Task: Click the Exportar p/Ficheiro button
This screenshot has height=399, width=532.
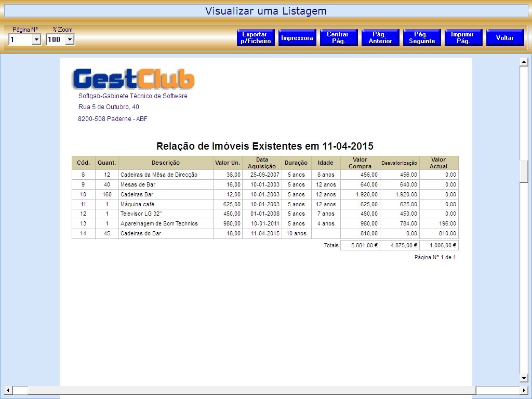Action: 256,38
